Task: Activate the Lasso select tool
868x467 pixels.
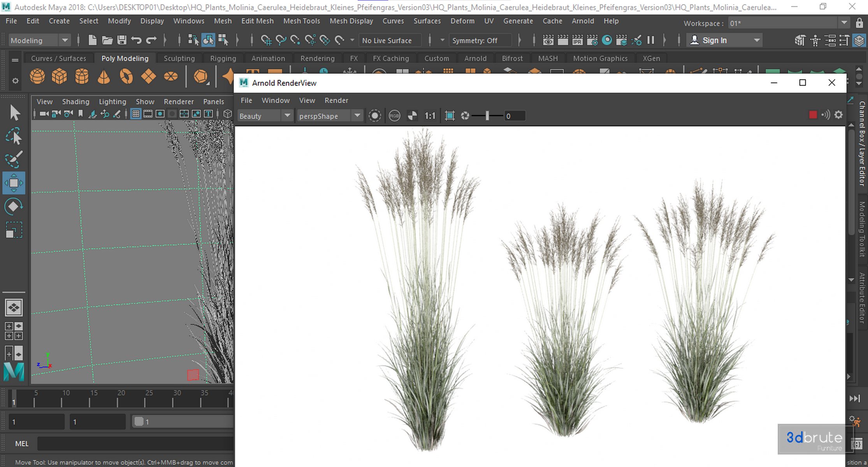Action: coord(14,137)
